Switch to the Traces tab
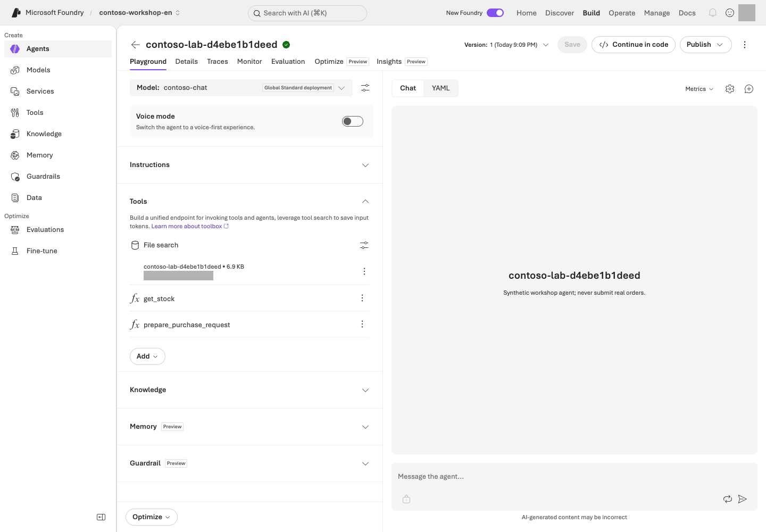This screenshot has height=532, width=766. 218,62
